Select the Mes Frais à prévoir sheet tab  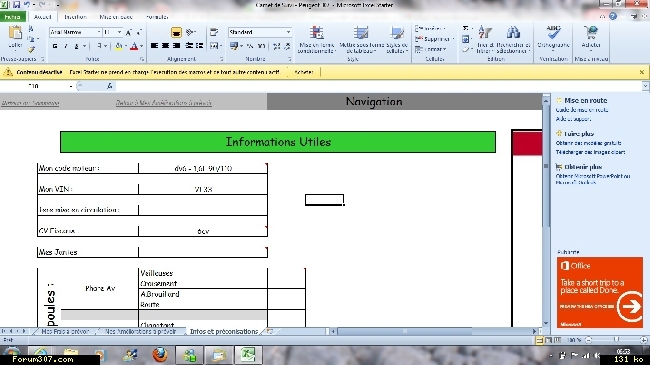[x=65, y=331]
